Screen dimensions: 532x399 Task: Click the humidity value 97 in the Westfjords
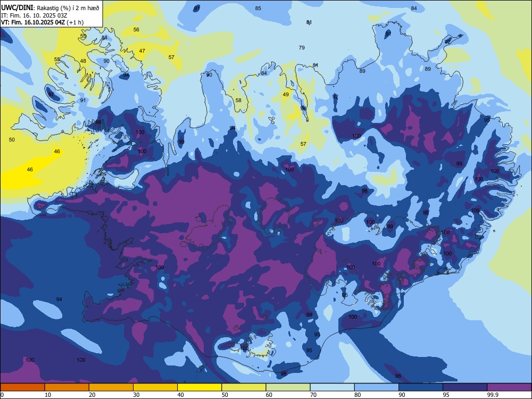point(51,94)
